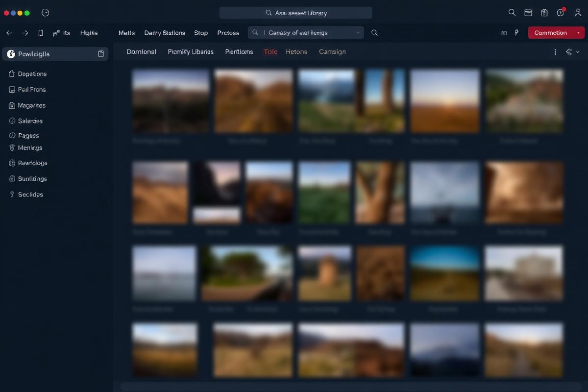Open the Darry Stations menu
This screenshot has width=588, height=392.
point(165,33)
